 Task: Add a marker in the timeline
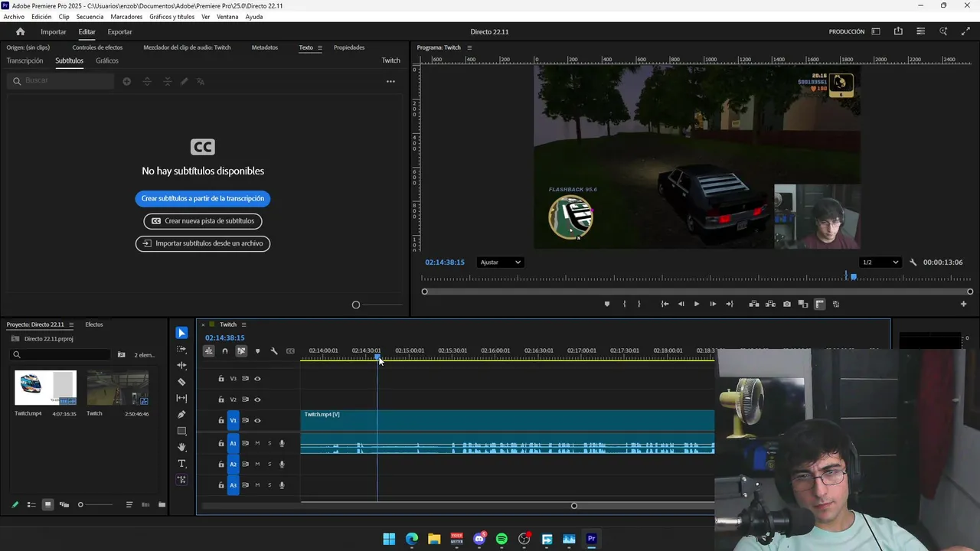click(257, 351)
